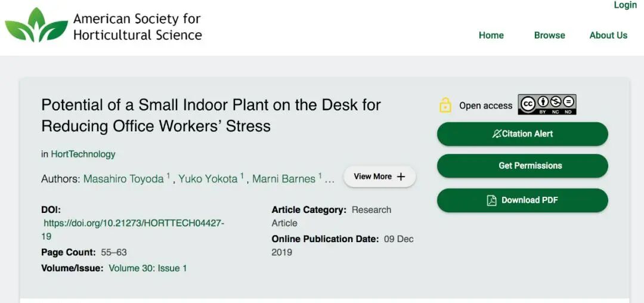This screenshot has height=303, width=644.
Task: Click the Creative Commons BY-NC-ND license badge
Action: coord(547,104)
